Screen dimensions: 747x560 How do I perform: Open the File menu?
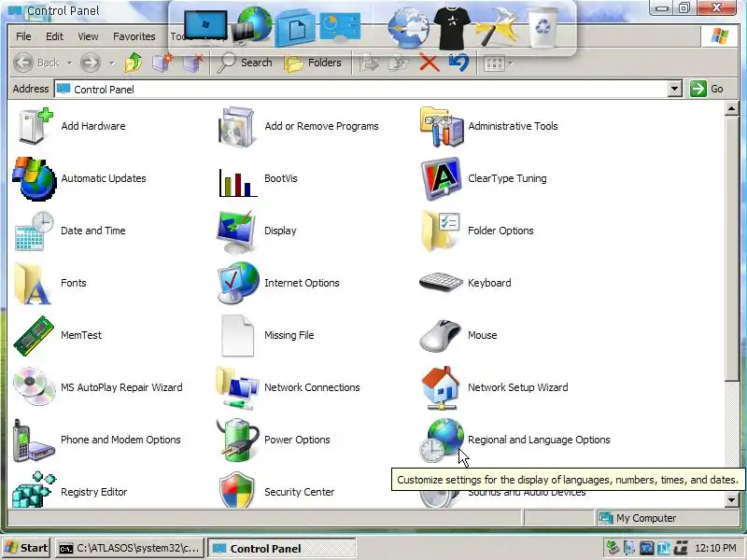[23, 36]
